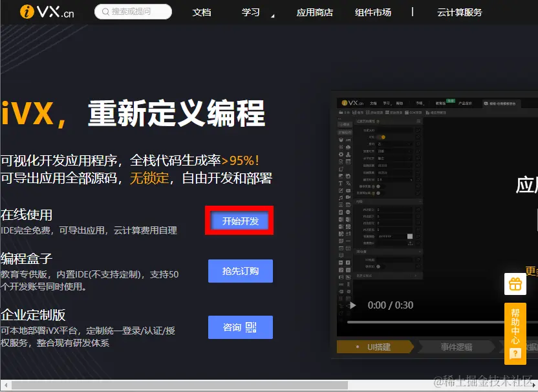Open the 学习 dropdown in the navigation bar
Screen dimensions: 538x392
[x=251, y=12]
